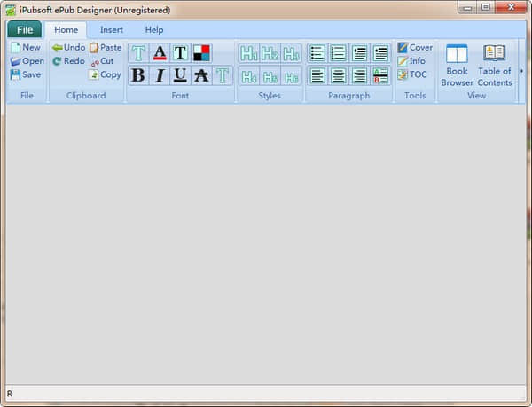Decrease paragraph indent
The image size is (532, 407).
[380, 53]
